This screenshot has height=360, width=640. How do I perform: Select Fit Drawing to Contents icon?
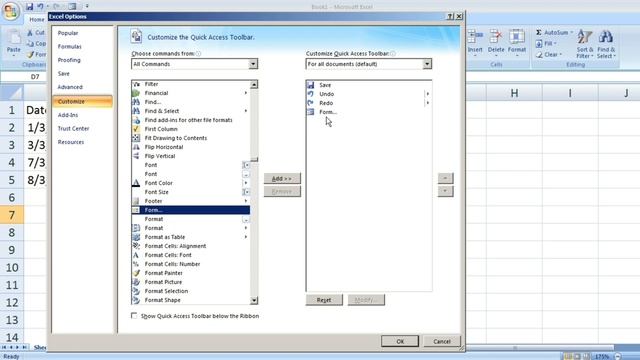(x=136, y=138)
